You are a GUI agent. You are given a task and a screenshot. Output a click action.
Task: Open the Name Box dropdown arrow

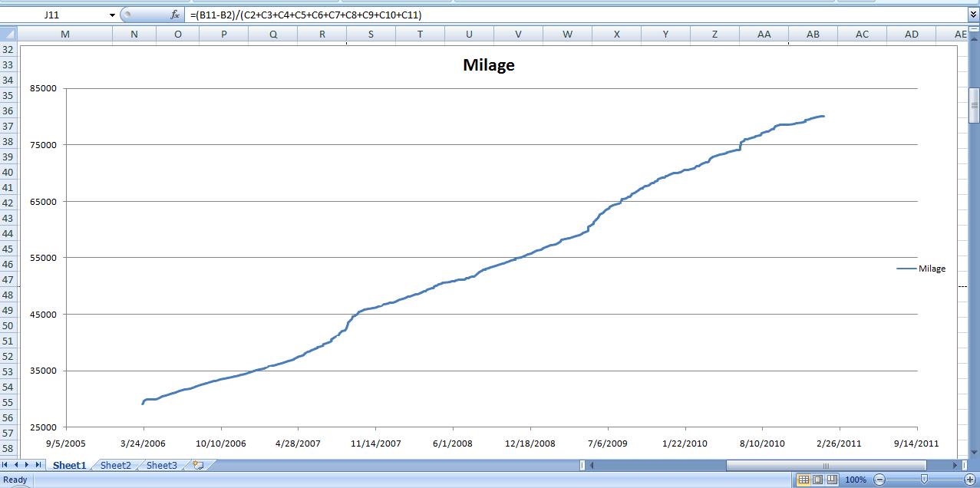point(112,15)
